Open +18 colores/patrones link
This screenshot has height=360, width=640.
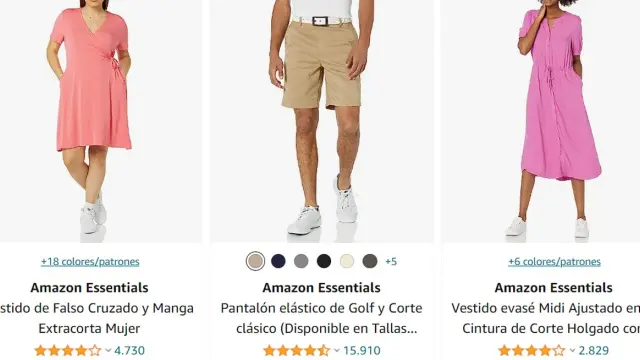[x=90, y=262]
